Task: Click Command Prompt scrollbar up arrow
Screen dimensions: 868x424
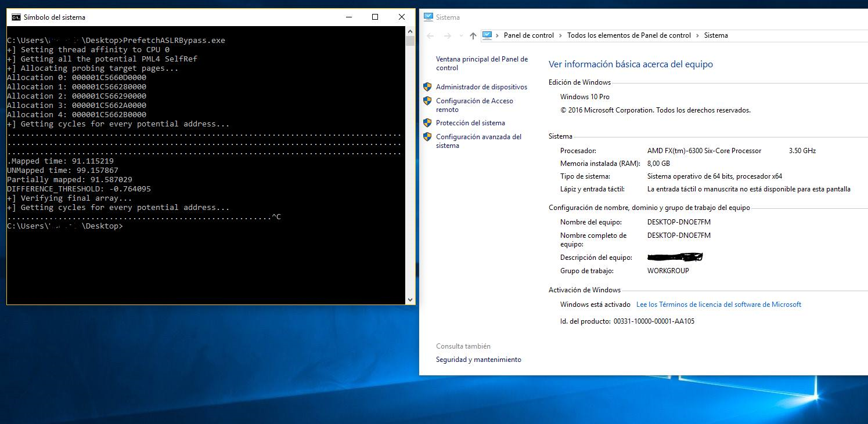Action: [410, 31]
